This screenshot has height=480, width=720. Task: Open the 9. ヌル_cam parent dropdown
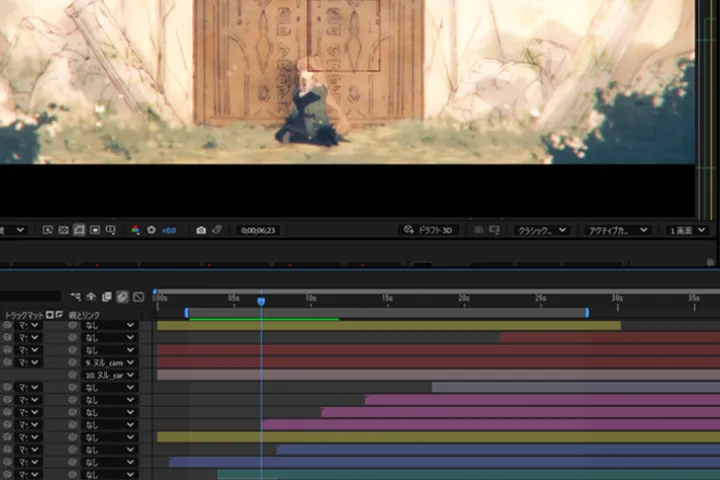109,363
